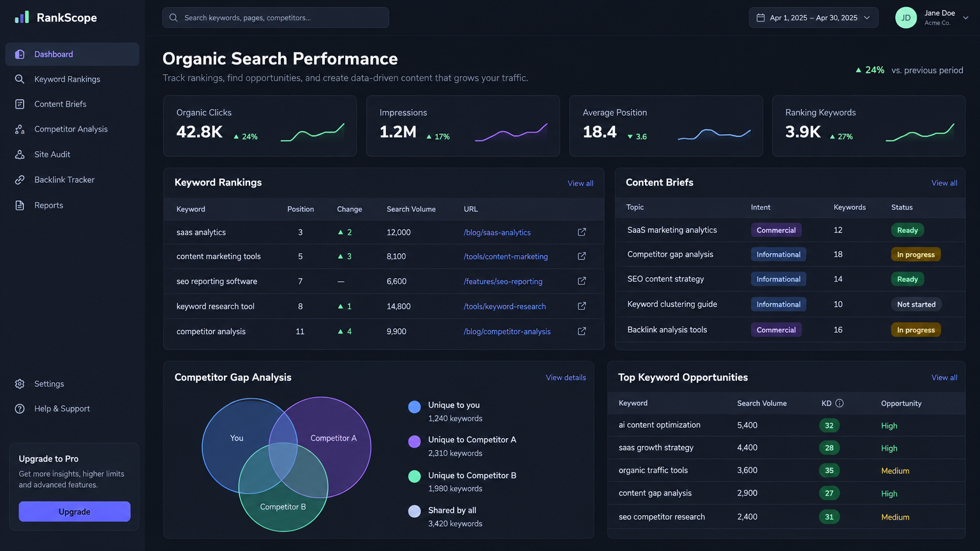The height and width of the screenshot is (551, 980).
Task: Click the KD info icon
Action: coord(840,403)
